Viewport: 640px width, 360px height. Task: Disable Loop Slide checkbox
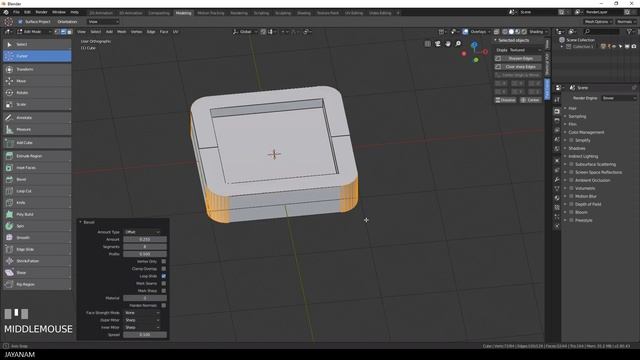[x=164, y=276]
